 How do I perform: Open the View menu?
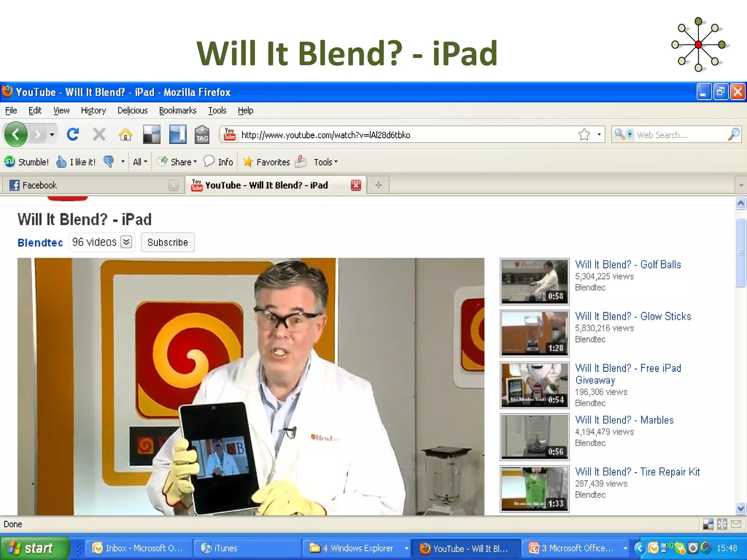point(61,110)
